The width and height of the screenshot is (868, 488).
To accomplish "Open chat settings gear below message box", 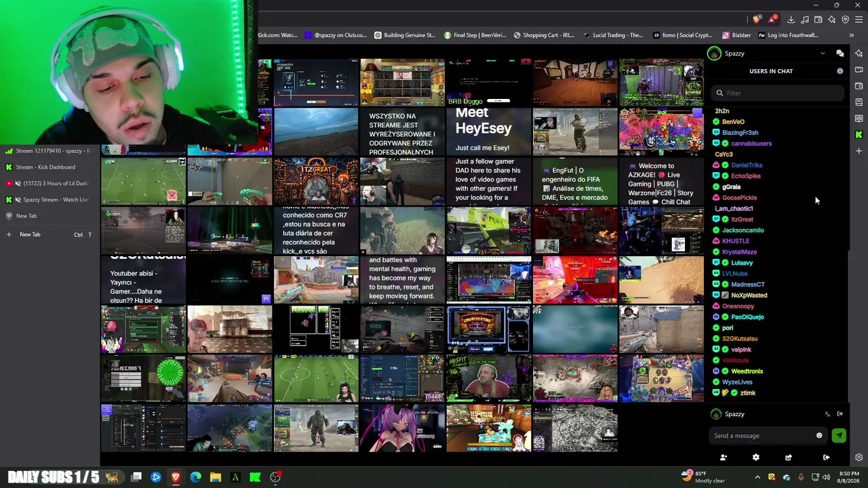I will click(756, 457).
